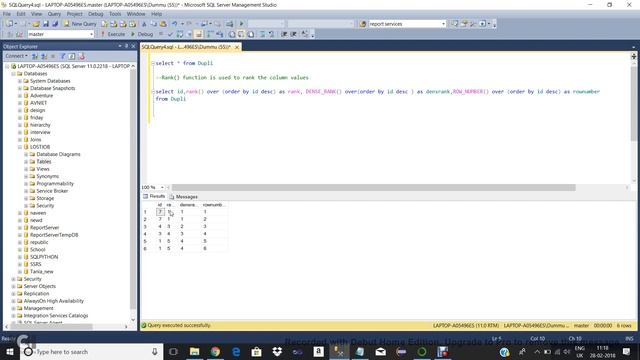This screenshot has width=640, height=360.
Task: Open the View menu
Action: coord(36,14)
